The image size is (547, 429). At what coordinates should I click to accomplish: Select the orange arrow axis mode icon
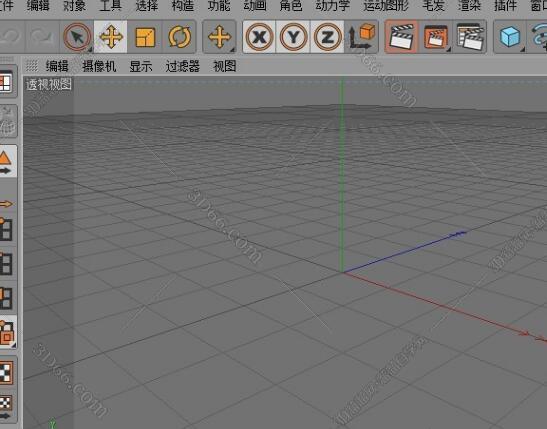tap(6, 204)
